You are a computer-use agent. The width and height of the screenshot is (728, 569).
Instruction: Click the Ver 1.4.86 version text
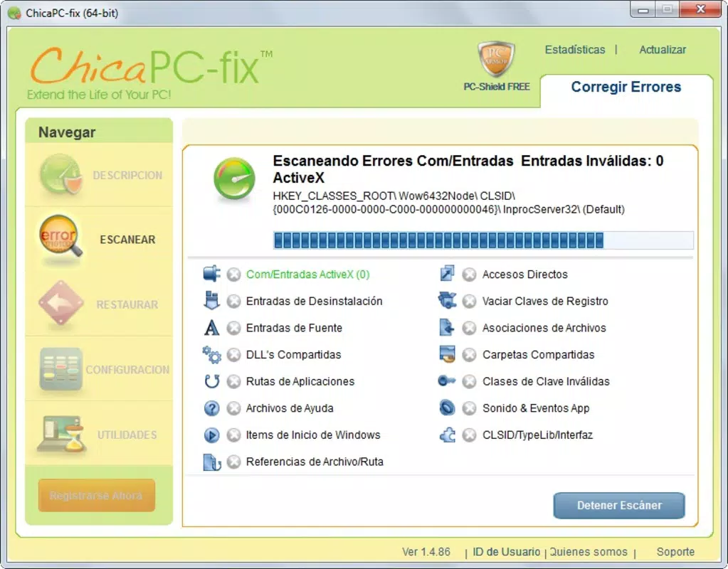(426, 552)
